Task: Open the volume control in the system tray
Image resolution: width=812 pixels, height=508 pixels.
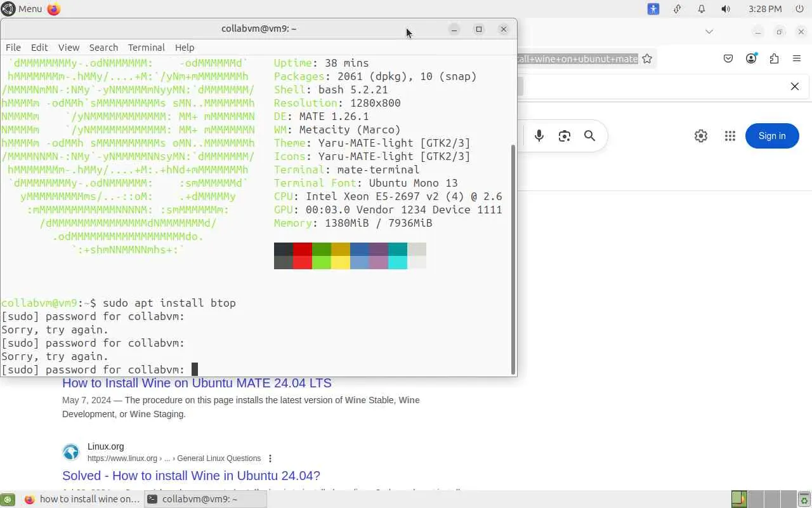Action: (x=726, y=9)
